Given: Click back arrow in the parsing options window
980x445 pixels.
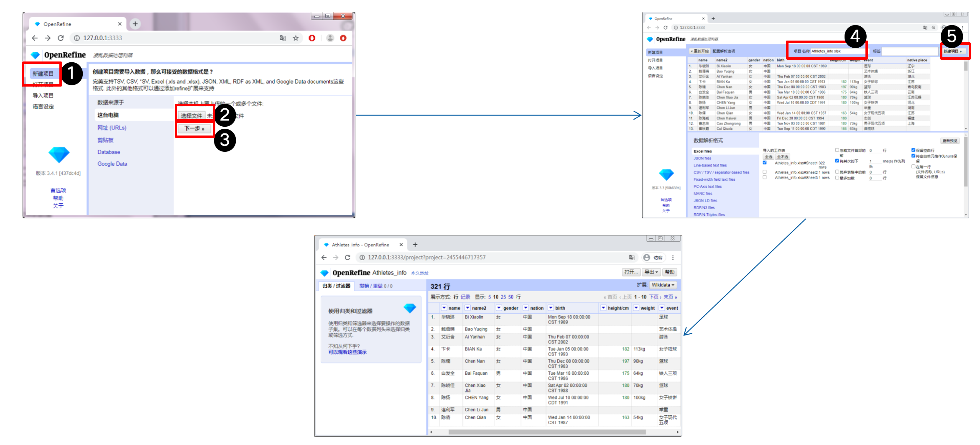Looking at the screenshot, I should [649, 28].
